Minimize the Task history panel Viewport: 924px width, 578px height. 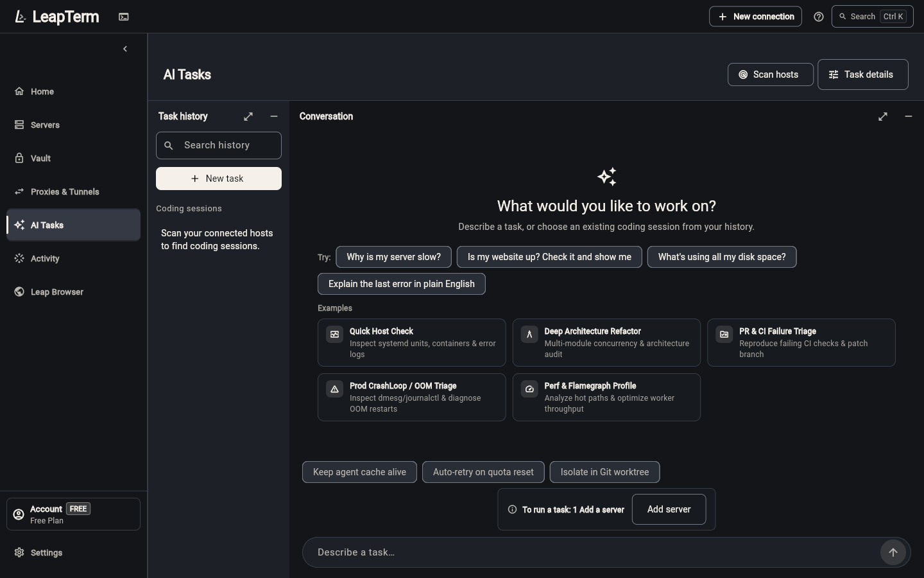pos(274,116)
